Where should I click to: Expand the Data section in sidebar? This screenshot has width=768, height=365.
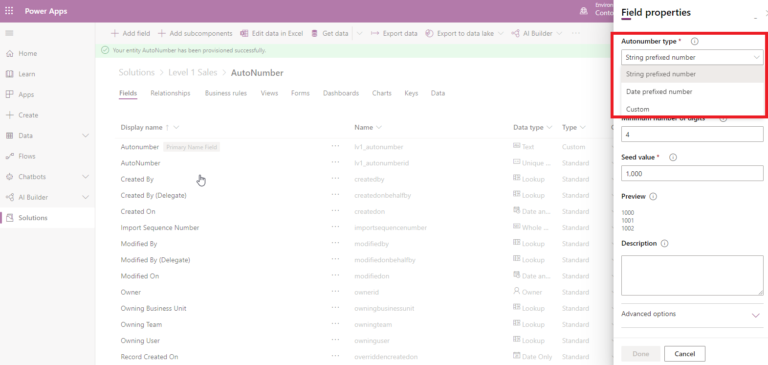click(x=85, y=136)
